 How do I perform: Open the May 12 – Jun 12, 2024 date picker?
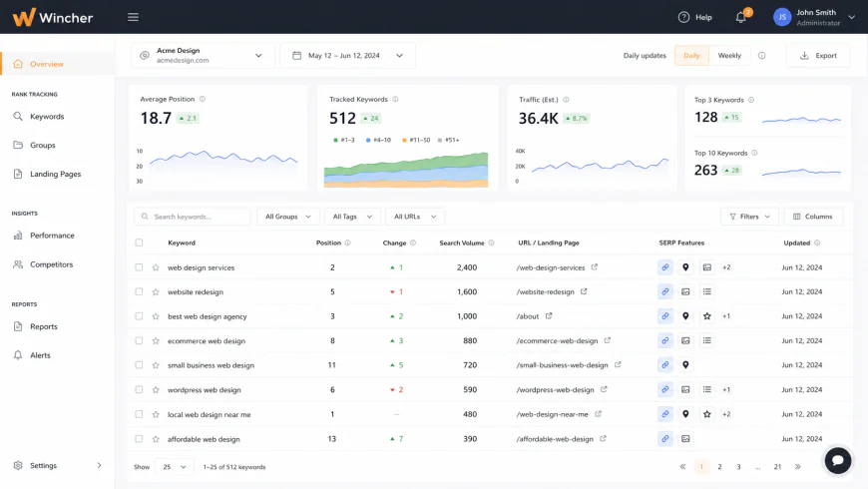tap(347, 55)
